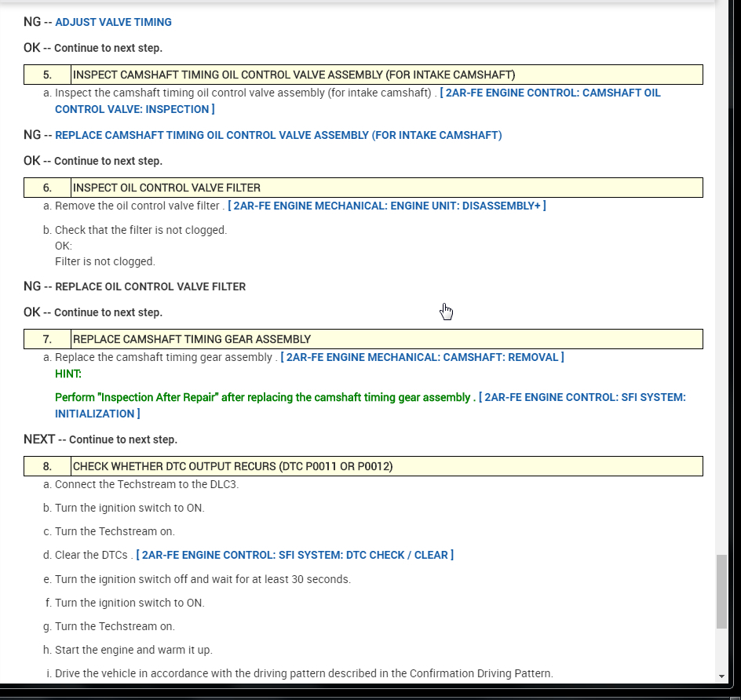Click the step number 8 cell

[x=47, y=466]
